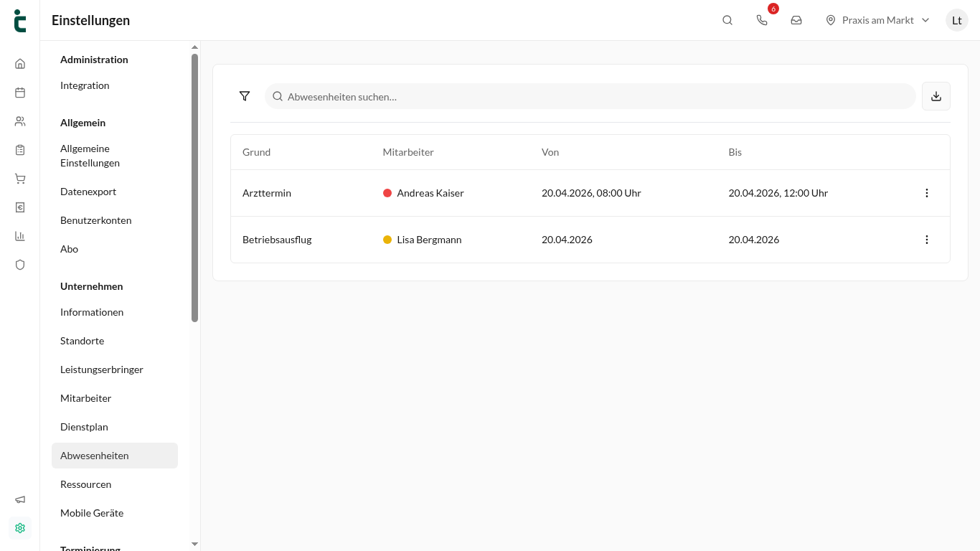Open the statistics bar chart sidebar icon
980x551 pixels.
[20, 236]
